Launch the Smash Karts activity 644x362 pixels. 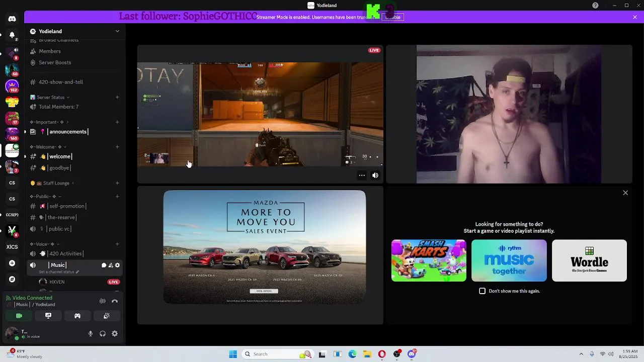point(429,260)
